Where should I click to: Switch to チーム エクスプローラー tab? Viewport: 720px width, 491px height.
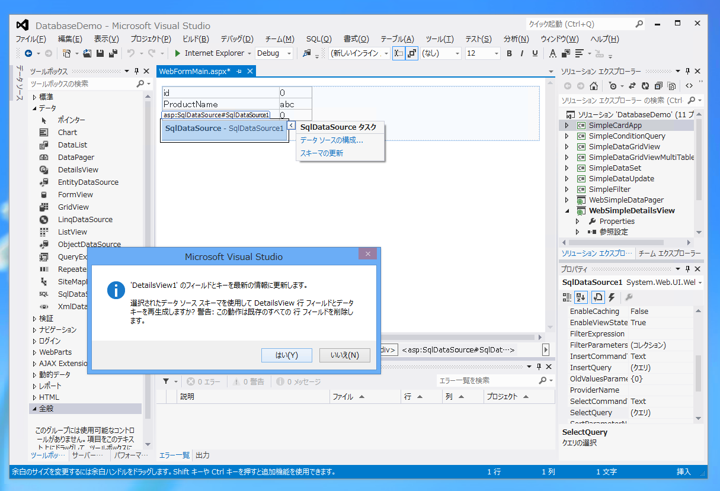click(669, 254)
